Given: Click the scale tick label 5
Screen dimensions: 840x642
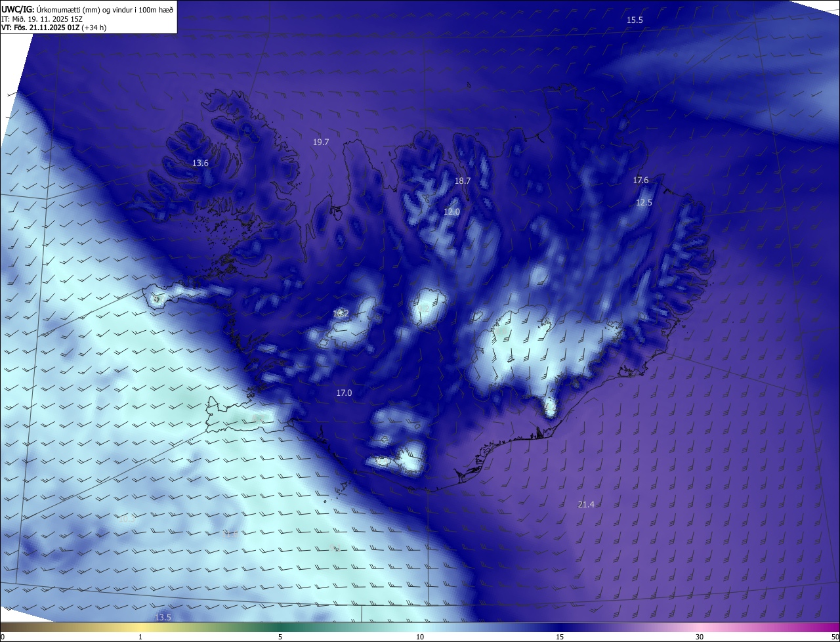Looking at the screenshot, I should coord(280,637).
